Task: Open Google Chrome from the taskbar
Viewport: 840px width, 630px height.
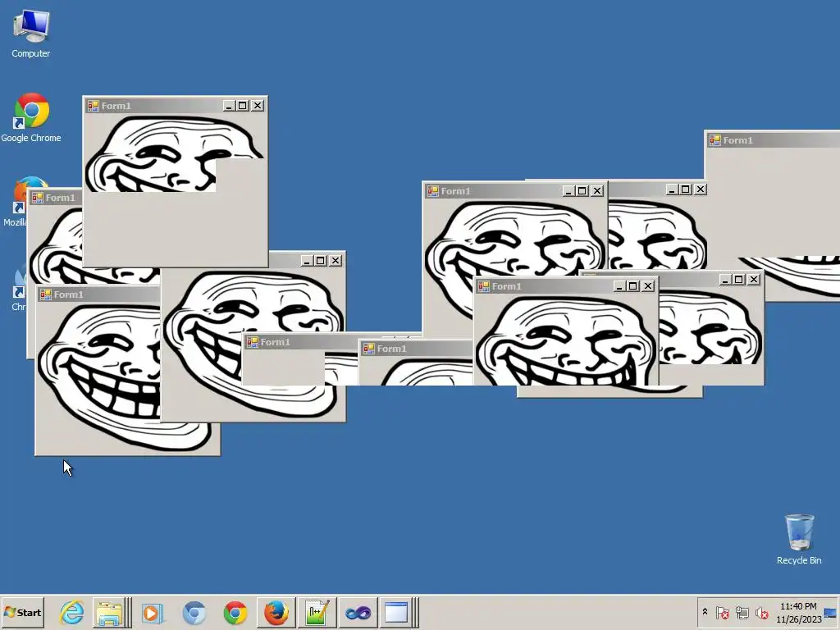Action: [x=235, y=612]
